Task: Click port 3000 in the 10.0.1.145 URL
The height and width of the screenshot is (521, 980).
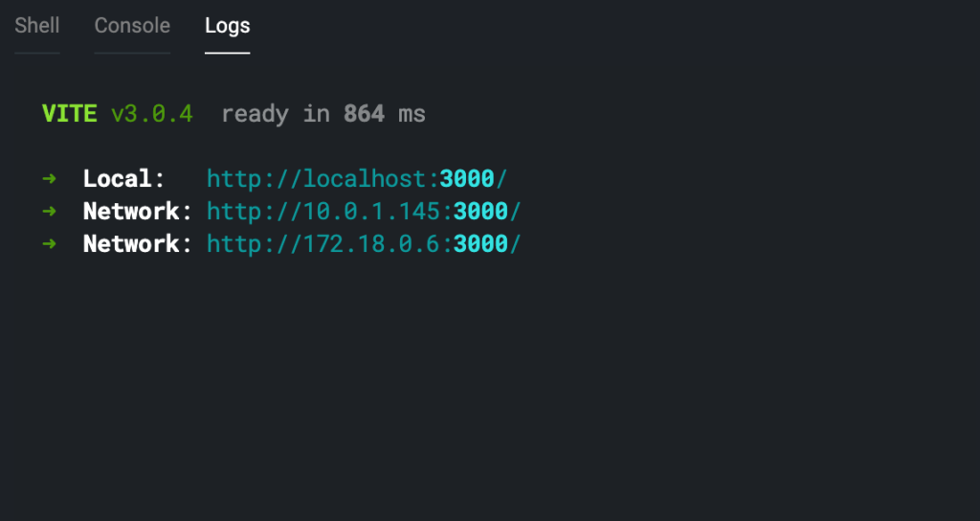Action: (480, 212)
